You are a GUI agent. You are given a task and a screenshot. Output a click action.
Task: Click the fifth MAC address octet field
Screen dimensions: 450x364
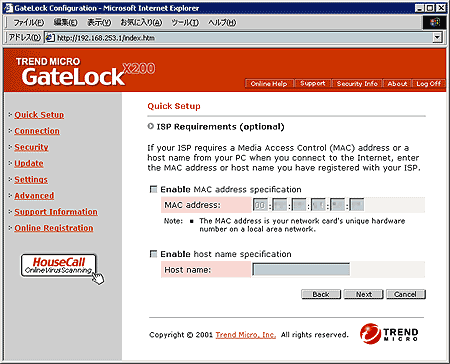(x=337, y=205)
